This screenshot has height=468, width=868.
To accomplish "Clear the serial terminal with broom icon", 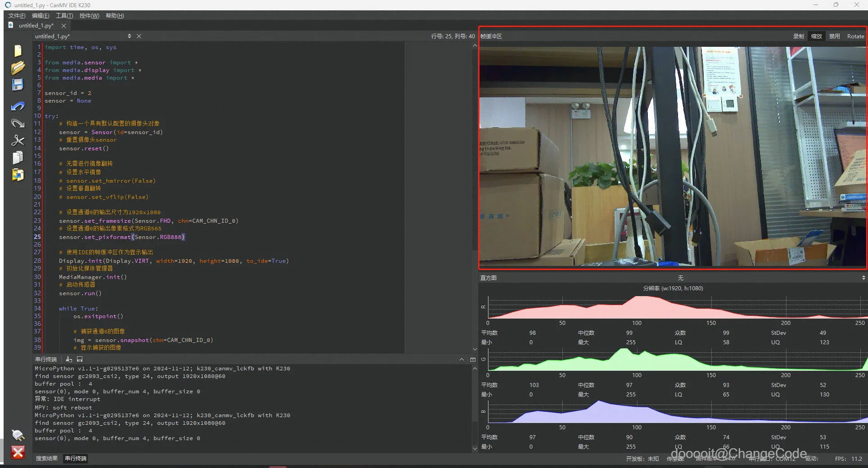I will click(x=69, y=359).
